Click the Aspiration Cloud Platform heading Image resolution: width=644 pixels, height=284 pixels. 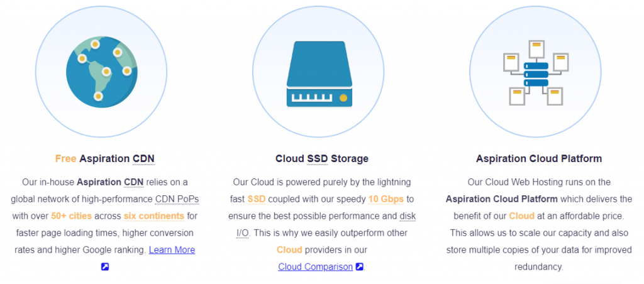click(x=539, y=158)
